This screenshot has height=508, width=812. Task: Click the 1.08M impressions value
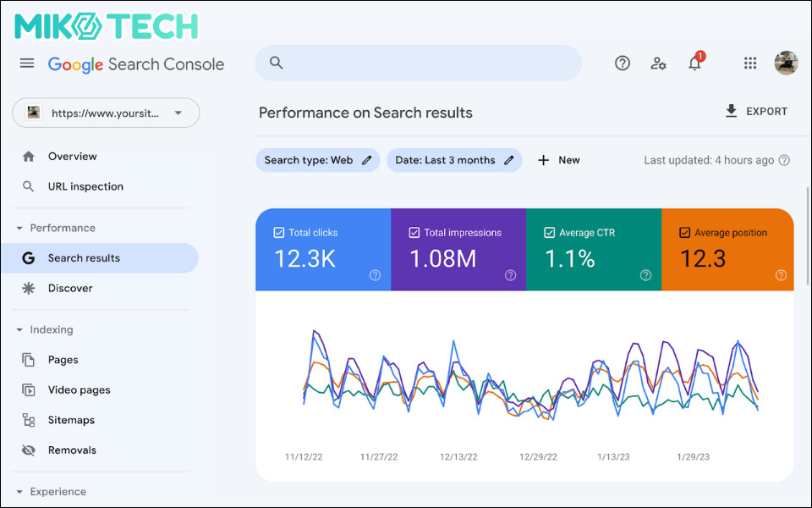click(442, 258)
